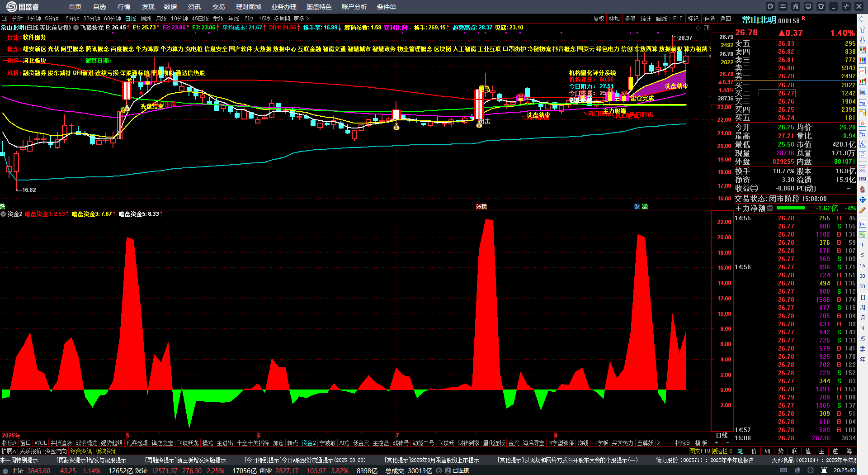868x475 pixels.
Task: Select the 筹 chip distribution tab
Action: click(849, 451)
